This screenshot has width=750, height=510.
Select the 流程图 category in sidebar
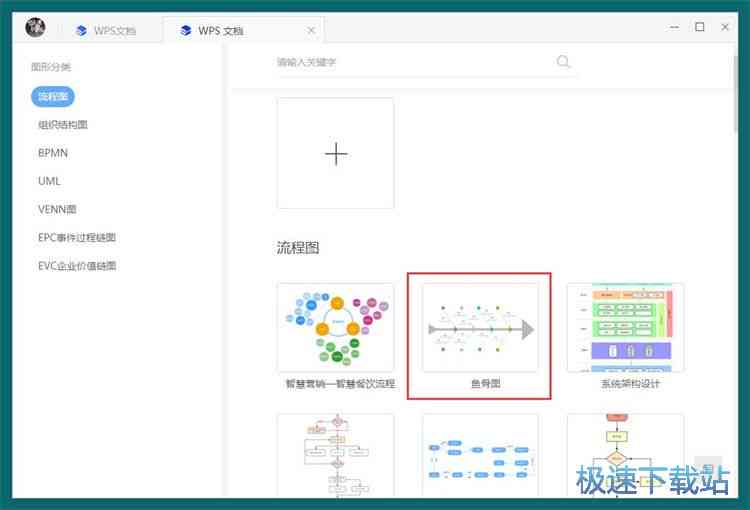[x=53, y=97]
